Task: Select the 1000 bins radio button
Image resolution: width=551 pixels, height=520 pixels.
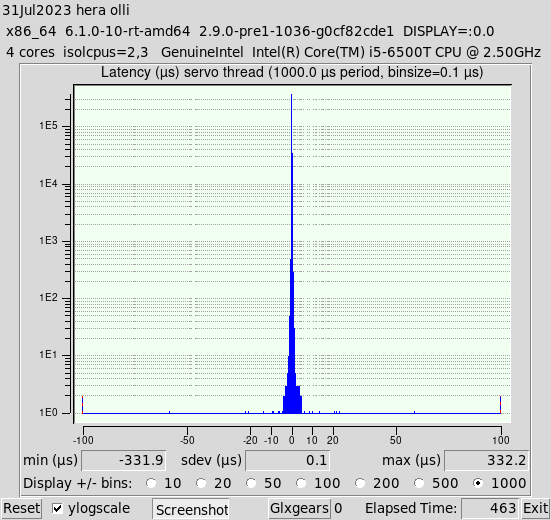Action: pos(478,483)
